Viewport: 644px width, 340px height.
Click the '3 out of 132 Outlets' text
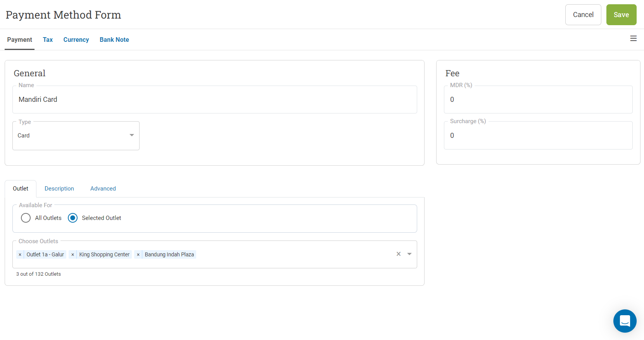[x=38, y=274]
